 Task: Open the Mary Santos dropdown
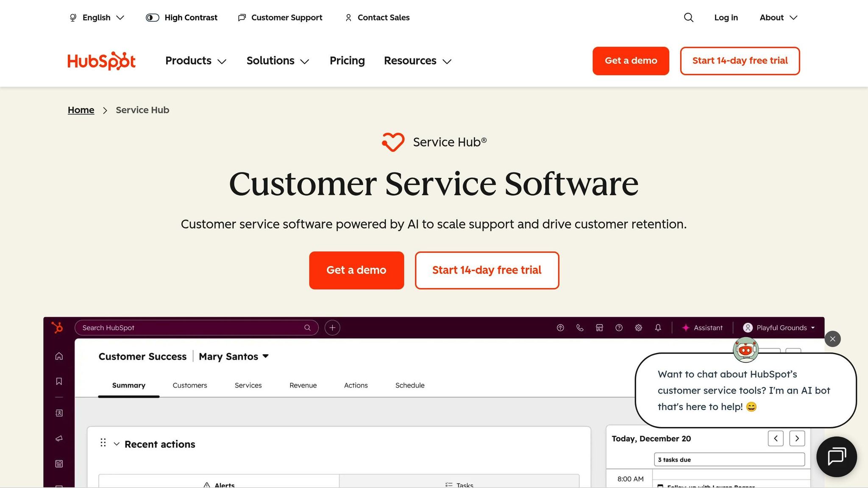point(234,356)
